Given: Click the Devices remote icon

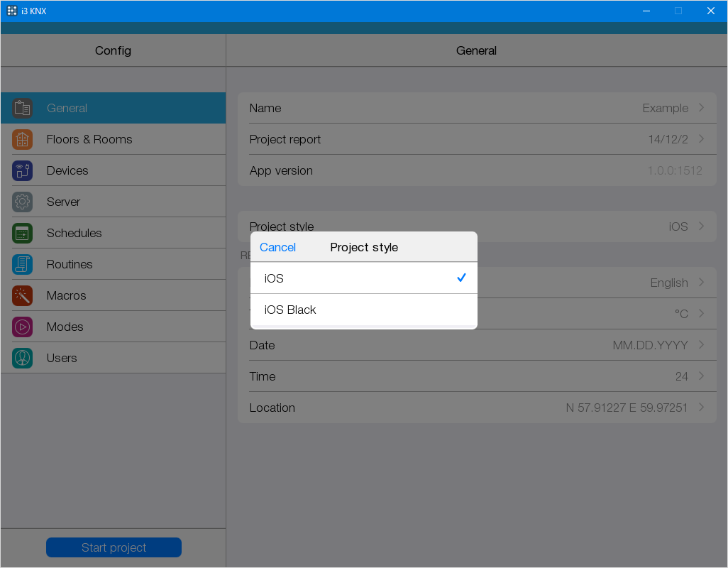Looking at the screenshot, I should (22, 170).
